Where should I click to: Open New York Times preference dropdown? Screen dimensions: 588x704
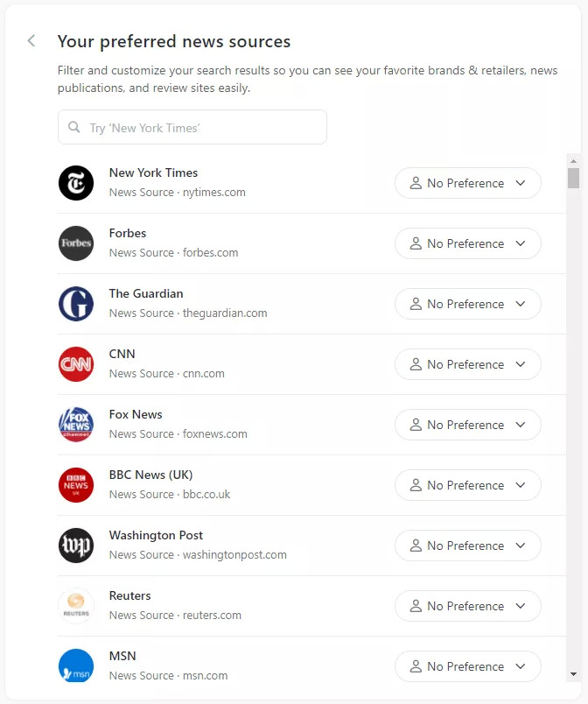pos(468,183)
